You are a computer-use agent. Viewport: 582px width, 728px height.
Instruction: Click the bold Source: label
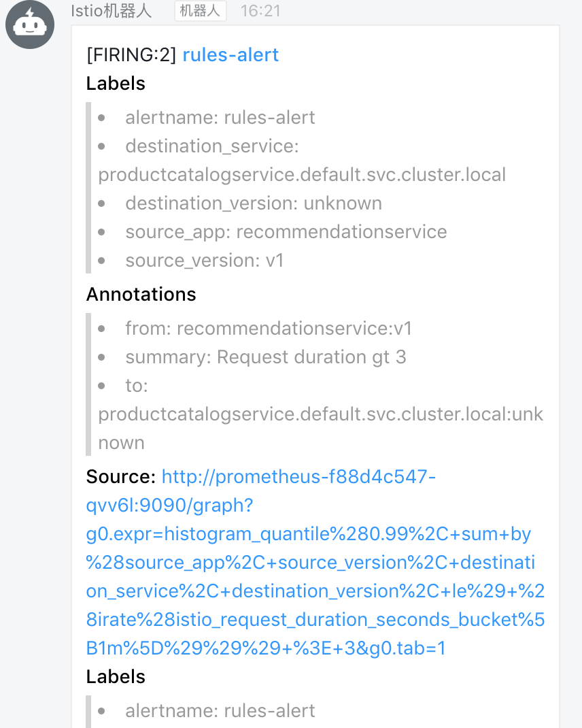121,477
